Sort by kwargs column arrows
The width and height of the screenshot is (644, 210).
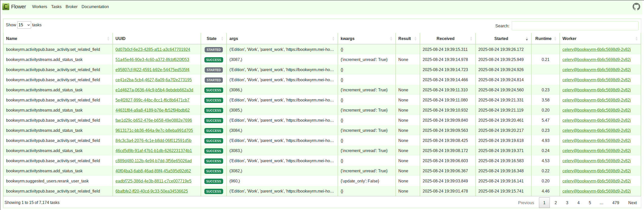391,39
